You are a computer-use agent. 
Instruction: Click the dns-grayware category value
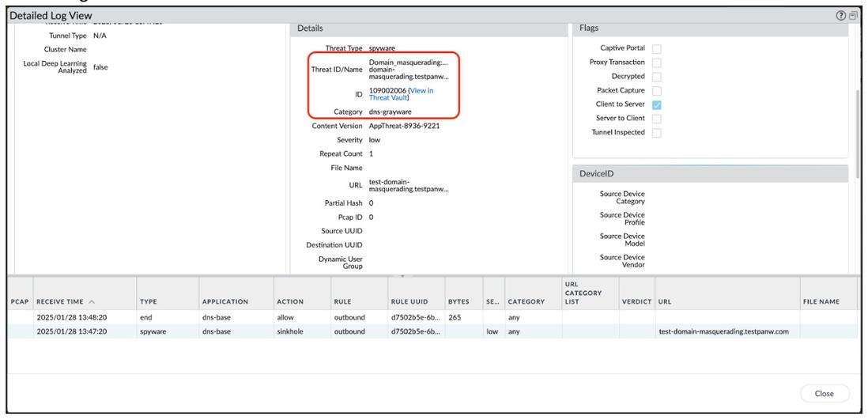(x=391, y=112)
